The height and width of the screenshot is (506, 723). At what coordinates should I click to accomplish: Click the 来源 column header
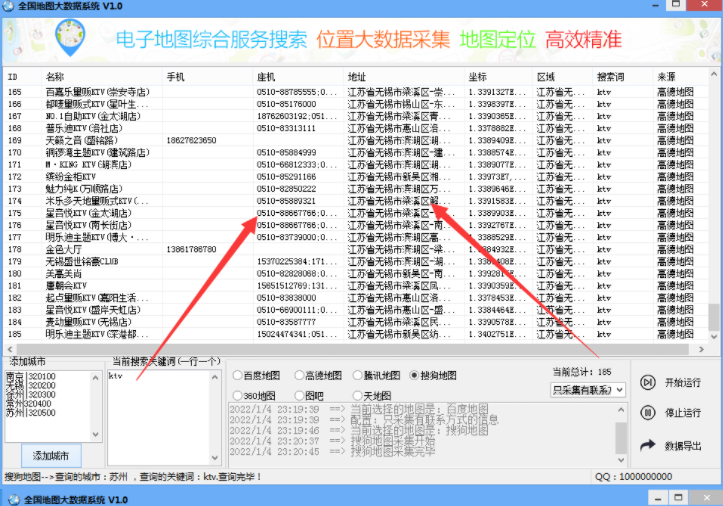point(681,77)
